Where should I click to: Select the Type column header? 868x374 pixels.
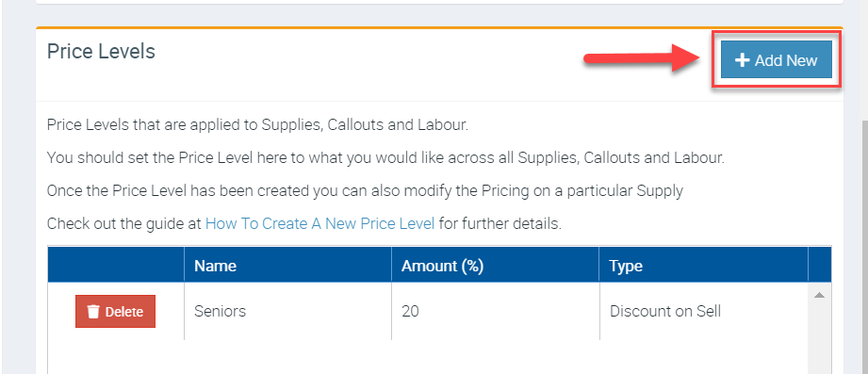pyautogui.click(x=704, y=266)
